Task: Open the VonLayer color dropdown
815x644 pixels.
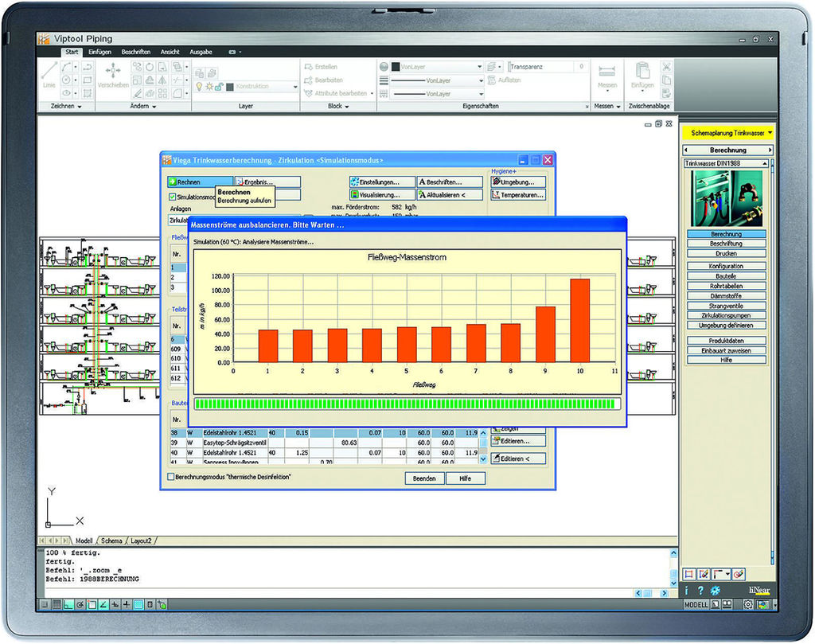Action: click(479, 67)
